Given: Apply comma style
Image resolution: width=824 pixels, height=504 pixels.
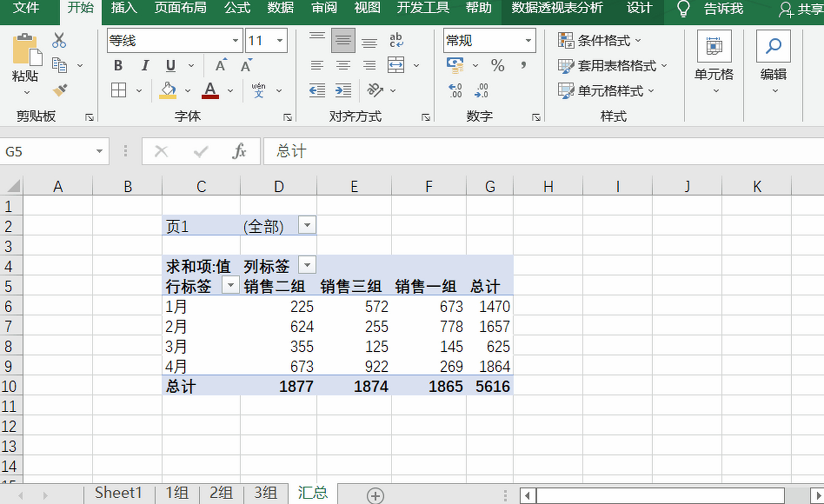Looking at the screenshot, I should pyautogui.click(x=523, y=65).
